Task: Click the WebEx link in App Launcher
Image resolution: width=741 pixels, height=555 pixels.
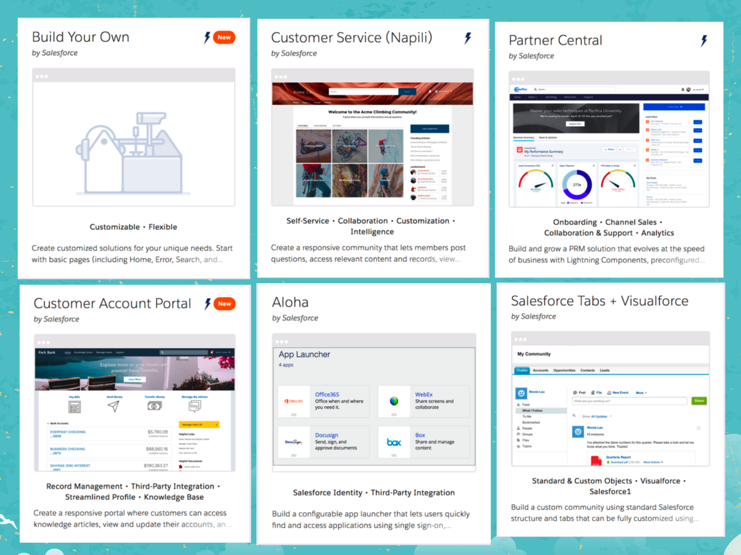Action: (x=424, y=394)
